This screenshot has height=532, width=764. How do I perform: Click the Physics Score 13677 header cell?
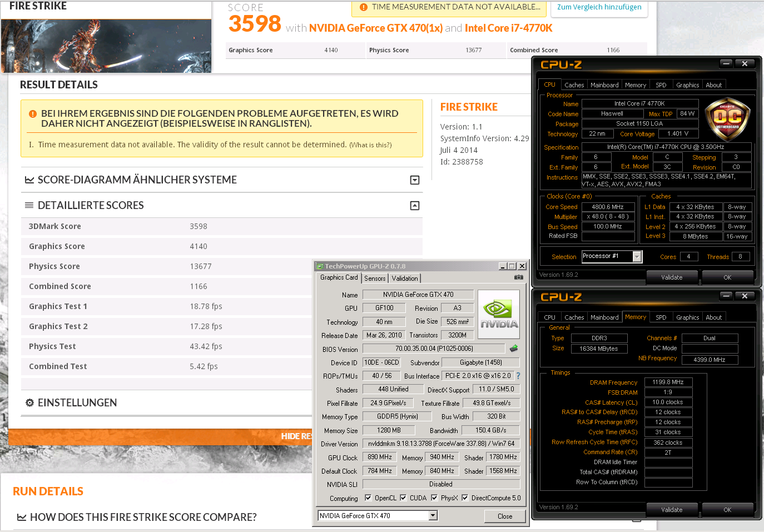[x=435, y=50]
